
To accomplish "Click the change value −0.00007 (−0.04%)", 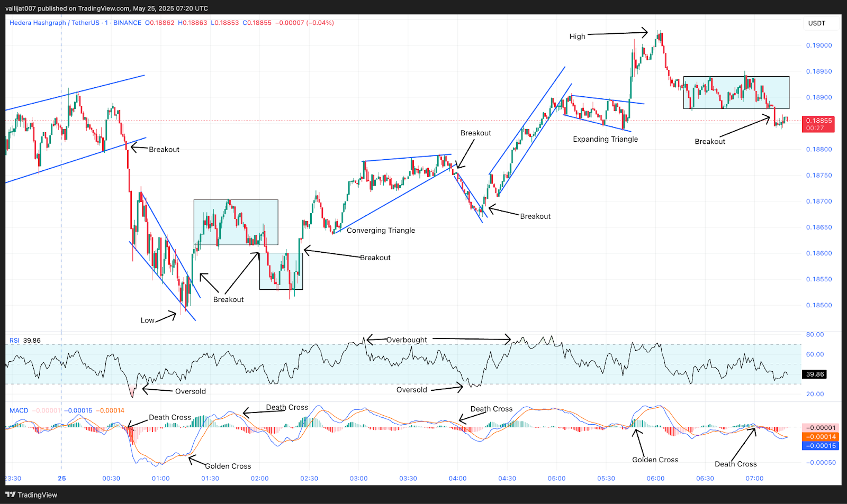I will [304, 23].
